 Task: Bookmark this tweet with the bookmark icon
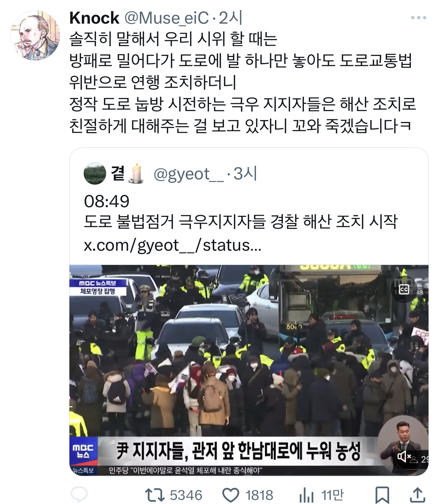[382, 495]
